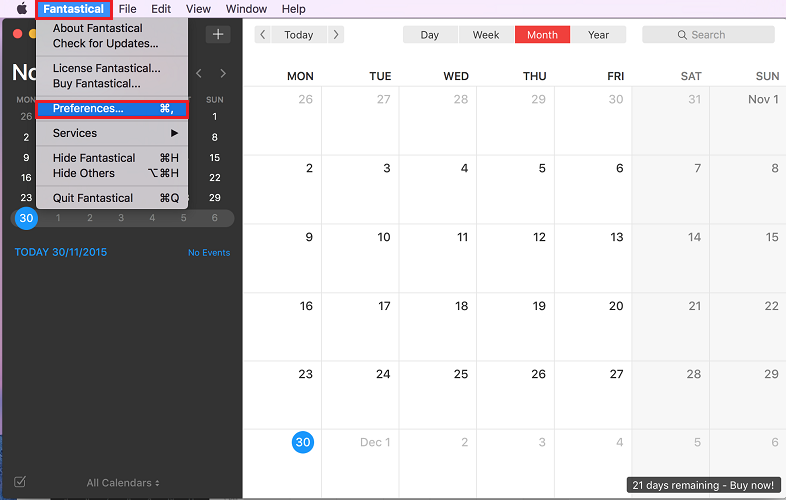
Task: Click the plus add-event button
Action: pyautogui.click(x=218, y=34)
